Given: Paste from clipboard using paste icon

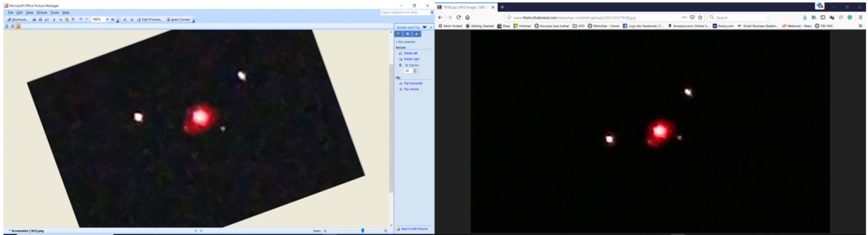Looking at the screenshot, I should click(67, 19).
